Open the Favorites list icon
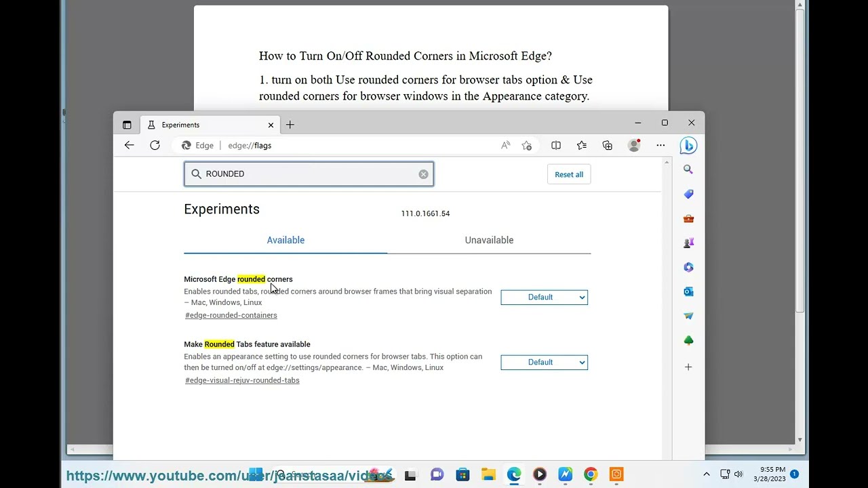868x488 pixels. pyautogui.click(x=582, y=145)
